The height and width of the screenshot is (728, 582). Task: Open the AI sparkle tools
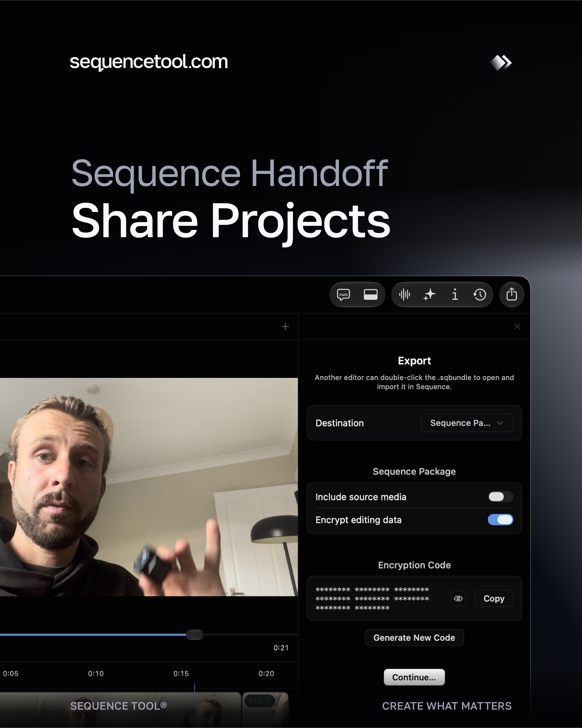click(x=429, y=295)
